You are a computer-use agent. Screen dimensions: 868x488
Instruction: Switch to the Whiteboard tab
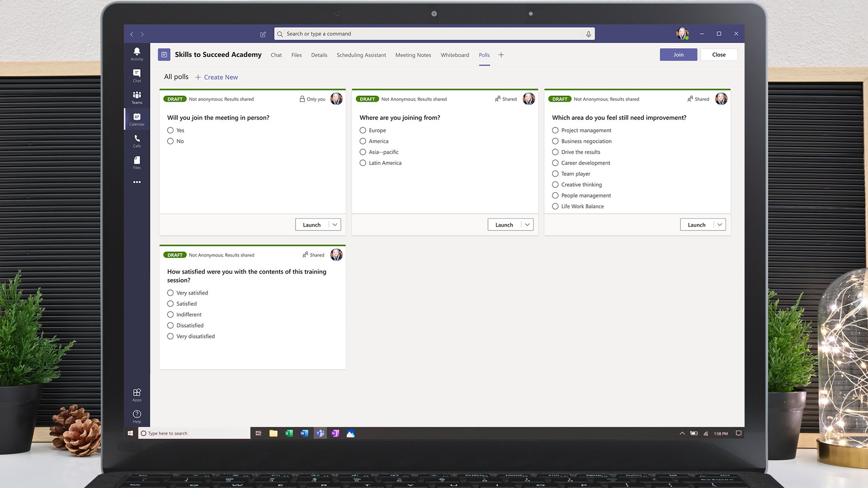point(454,55)
